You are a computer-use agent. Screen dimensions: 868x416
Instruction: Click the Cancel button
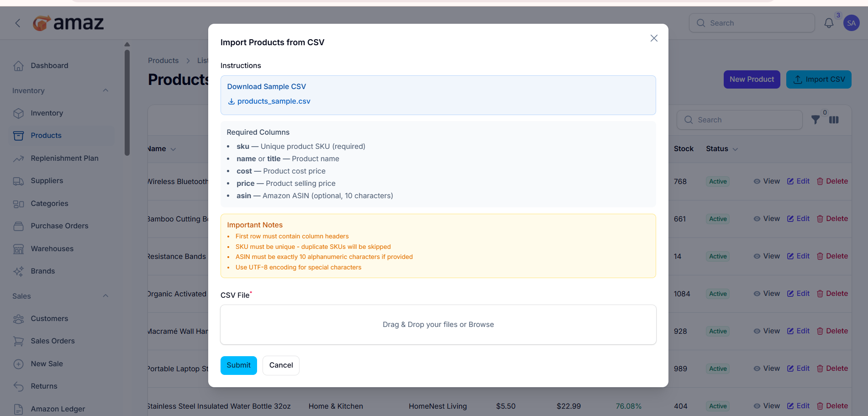(x=281, y=365)
